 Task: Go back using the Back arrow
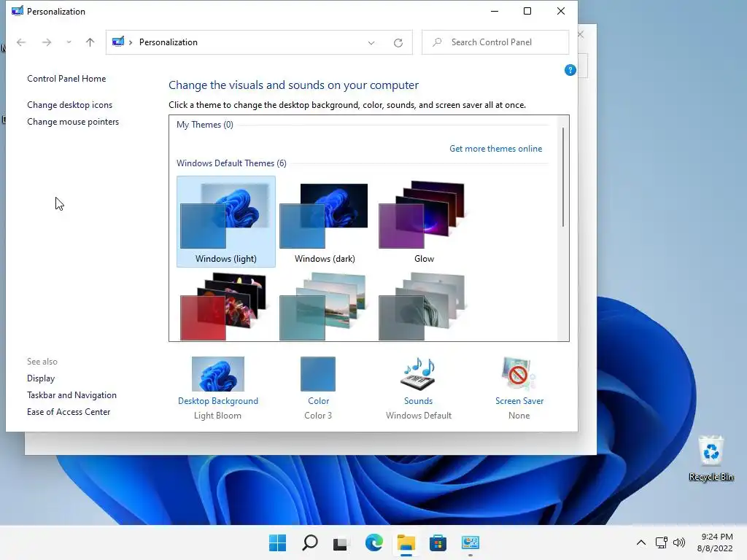point(21,42)
